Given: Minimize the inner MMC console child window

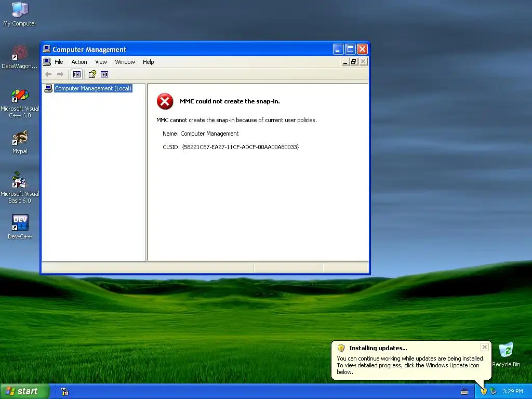Looking at the screenshot, I should click(x=345, y=62).
